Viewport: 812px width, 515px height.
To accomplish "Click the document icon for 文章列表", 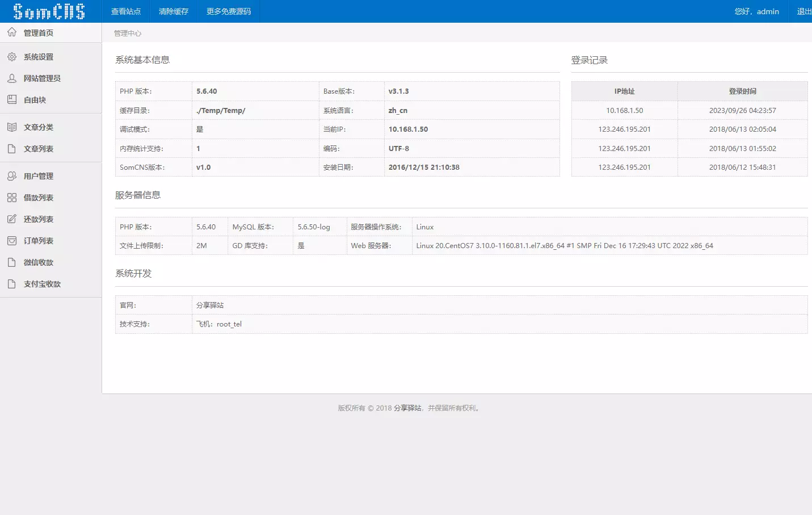I will click(x=12, y=149).
